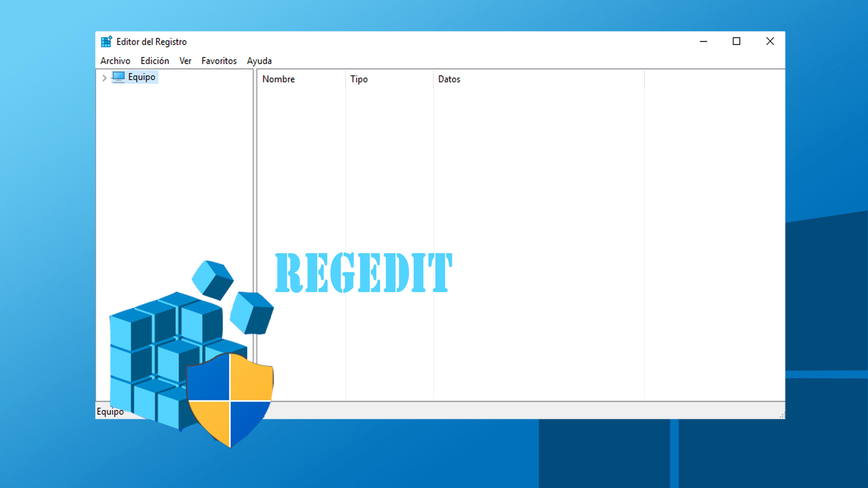Click the computer icon next to Equipo
868x488 pixels.
[x=119, y=77]
